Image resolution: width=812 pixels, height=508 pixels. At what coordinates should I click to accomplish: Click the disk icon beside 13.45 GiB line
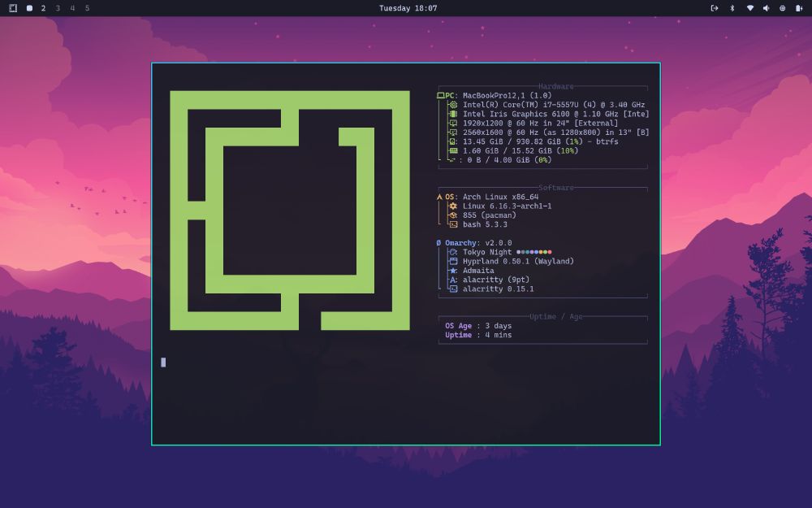click(x=452, y=141)
